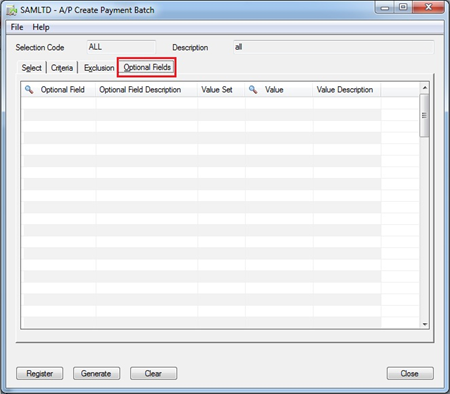Image resolution: width=450 pixels, height=394 pixels.
Task: Click the Value Description column header
Action: coord(347,90)
